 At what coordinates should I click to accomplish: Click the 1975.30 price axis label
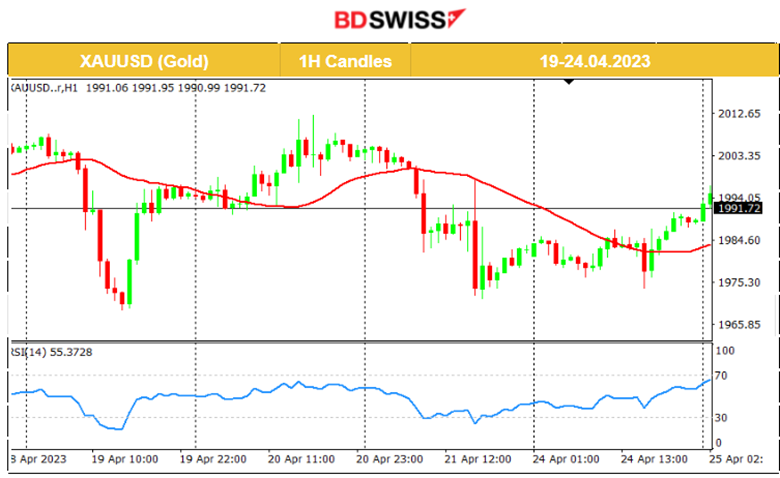739,283
